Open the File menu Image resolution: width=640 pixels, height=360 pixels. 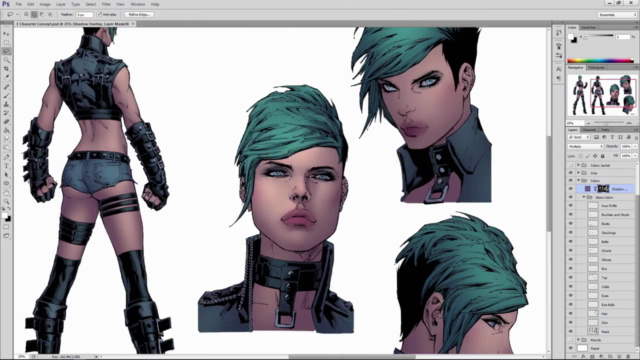click(x=18, y=4)
